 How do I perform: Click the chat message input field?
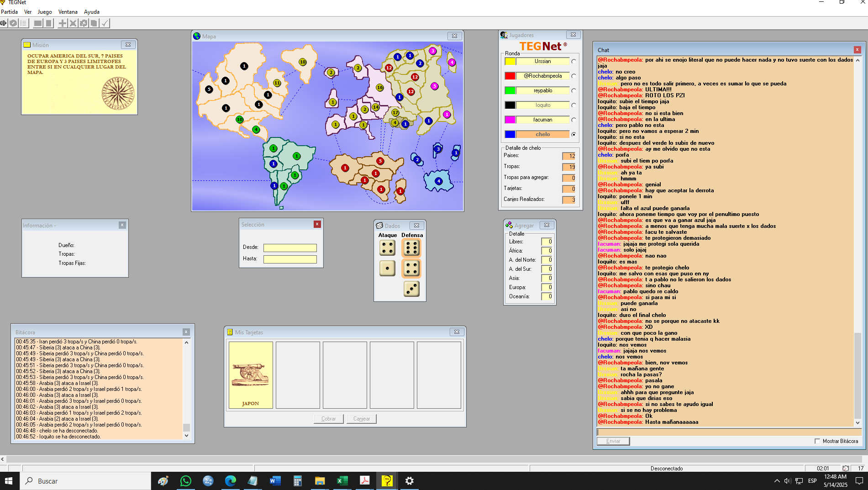click(x=729, y=432)
